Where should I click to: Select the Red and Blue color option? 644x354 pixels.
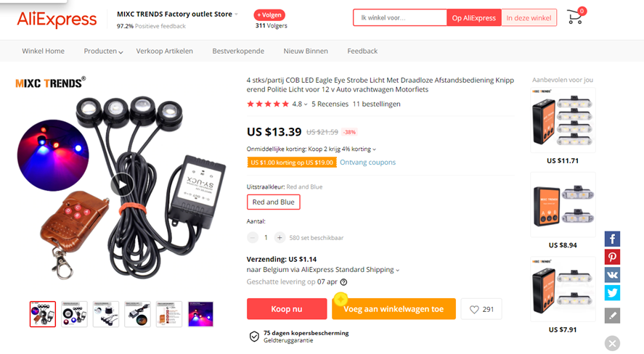(273, 202)
